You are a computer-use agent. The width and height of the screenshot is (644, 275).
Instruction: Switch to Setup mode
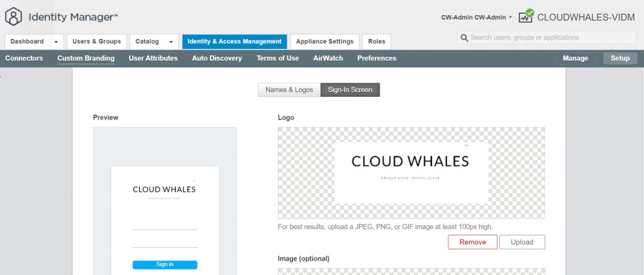click(x=620, y=59)
